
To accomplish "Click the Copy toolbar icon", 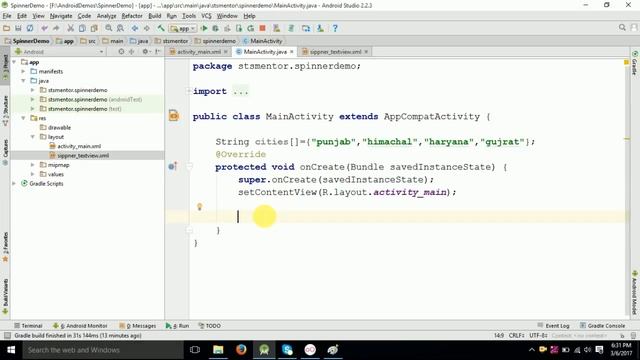I will pos(82,28).
